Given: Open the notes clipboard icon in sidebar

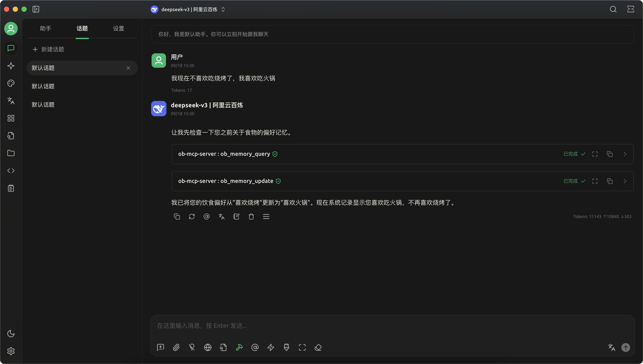Looking at the screenshot, I should point(11,188).
